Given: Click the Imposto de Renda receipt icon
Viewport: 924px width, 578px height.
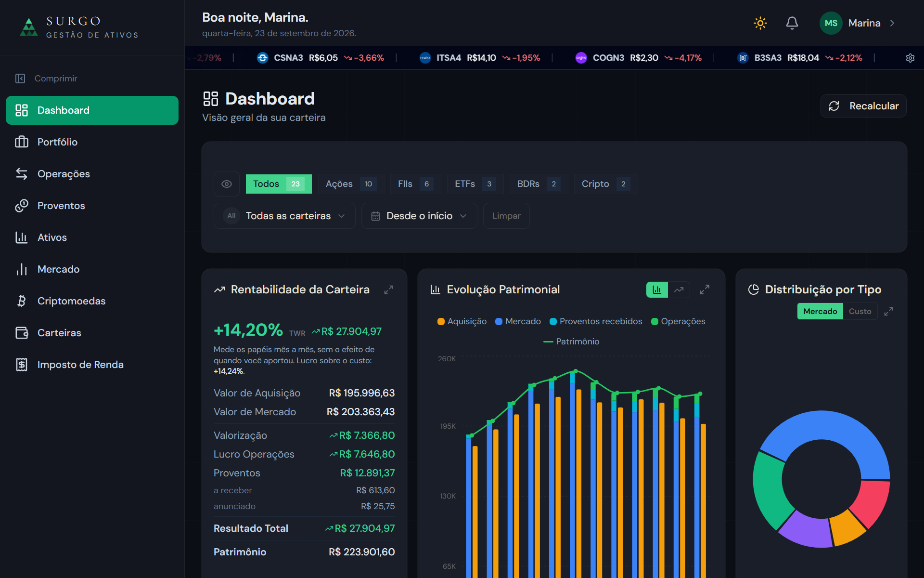Looking at the screenshot, I should point(22,364).
